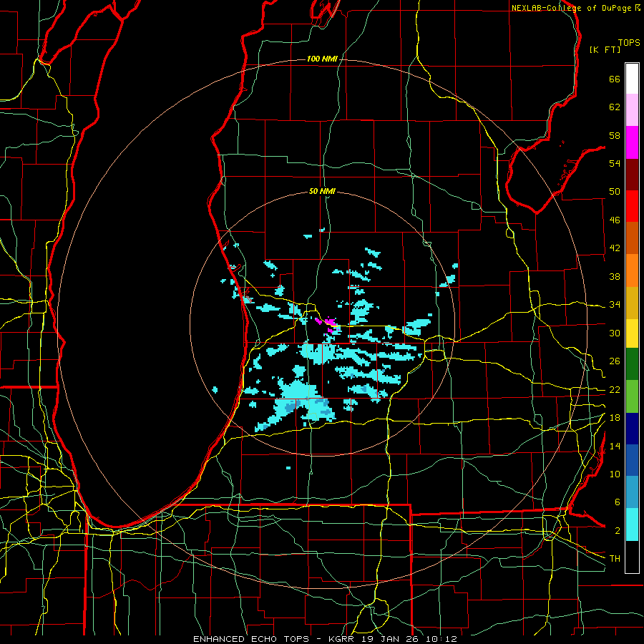This screenshot has height=644, width=644.
Task: Click legend value "58"
Action: pyautogui.click(x=615, y=135)
